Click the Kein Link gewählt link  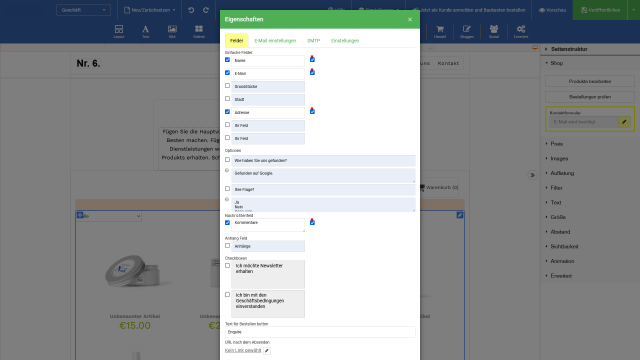(243, 350)
